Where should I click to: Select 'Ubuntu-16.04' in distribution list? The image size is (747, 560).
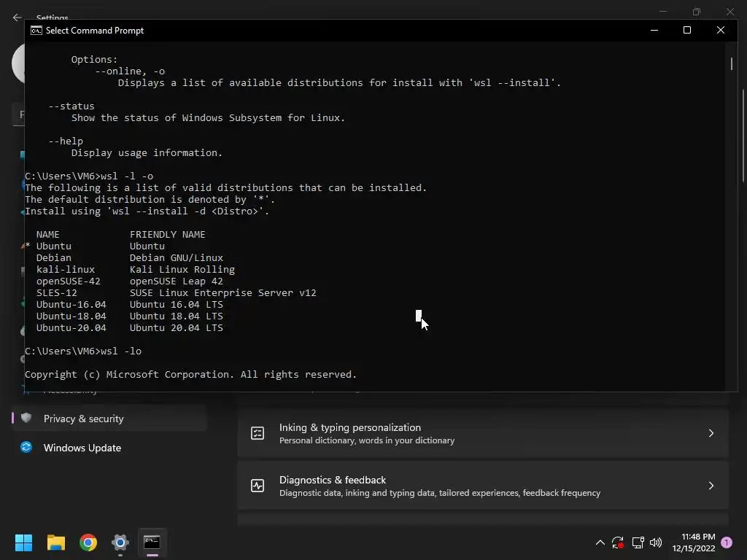[71, 304]
